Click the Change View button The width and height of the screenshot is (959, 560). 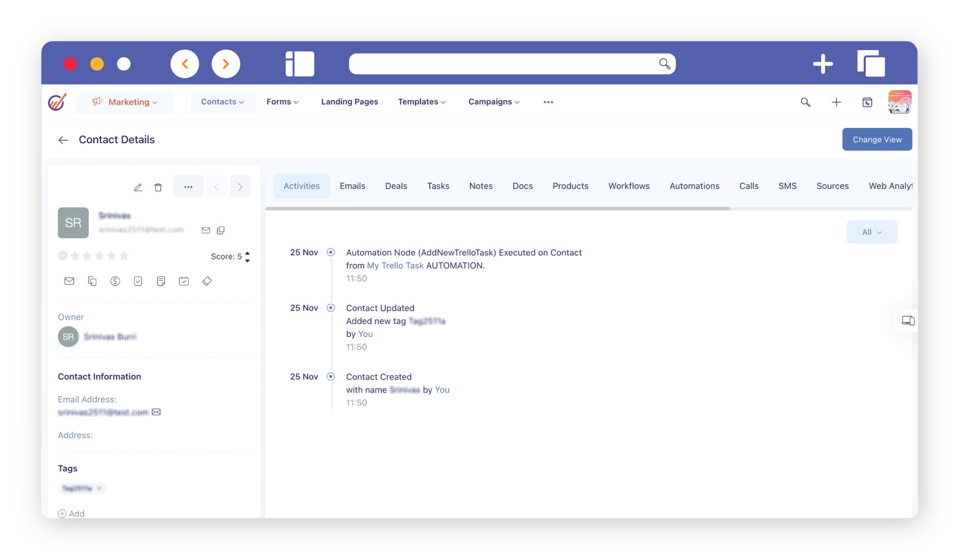point(877,140)
